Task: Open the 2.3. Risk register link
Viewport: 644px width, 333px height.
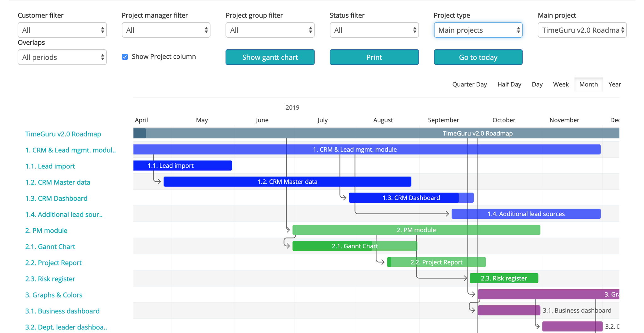Action: click(x=50, y=279)
